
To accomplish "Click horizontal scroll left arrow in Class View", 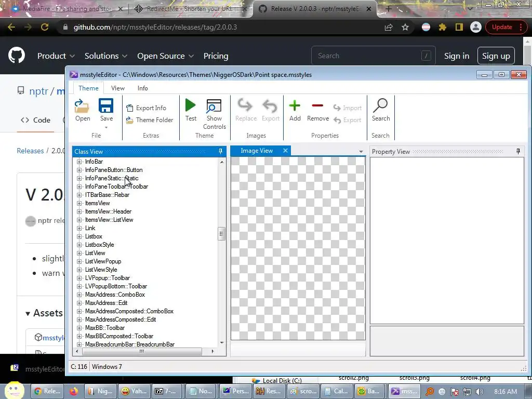I will [77, 352].
